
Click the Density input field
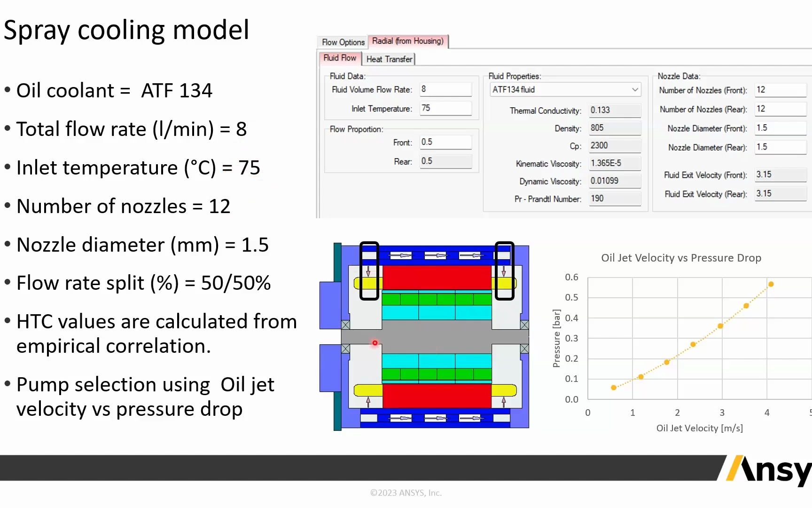click(x=614, y=127)
